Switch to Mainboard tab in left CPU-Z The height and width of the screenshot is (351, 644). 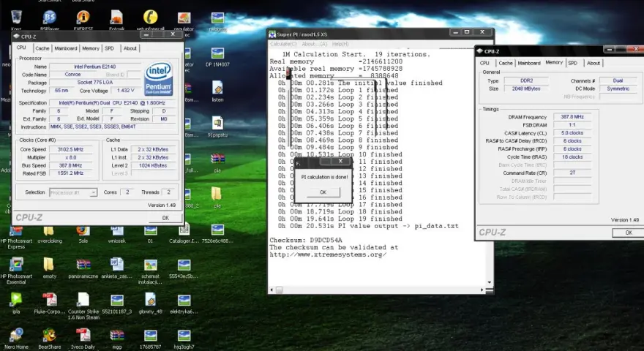click(66, 48)
